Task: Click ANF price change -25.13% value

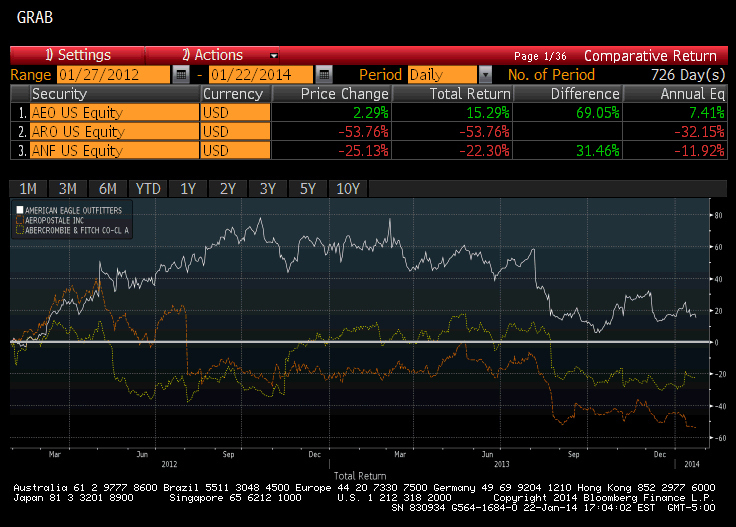Action: tap(363, 151)
